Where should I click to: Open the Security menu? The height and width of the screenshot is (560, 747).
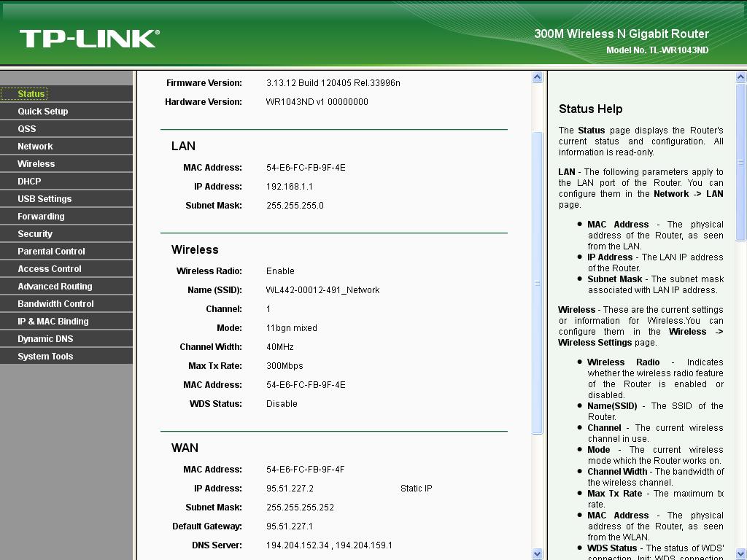[x=35, y=234]
